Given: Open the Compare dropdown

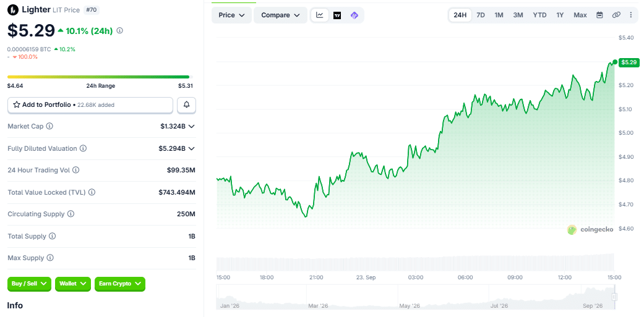Looking at the screenshot, I should (x=280, y=15).
